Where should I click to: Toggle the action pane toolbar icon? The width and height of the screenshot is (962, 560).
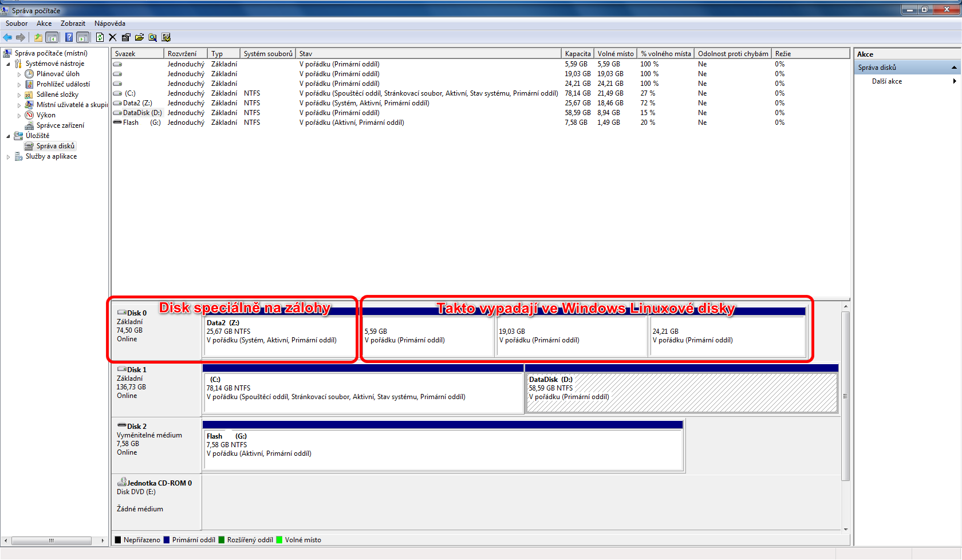(x=83, y=37)
